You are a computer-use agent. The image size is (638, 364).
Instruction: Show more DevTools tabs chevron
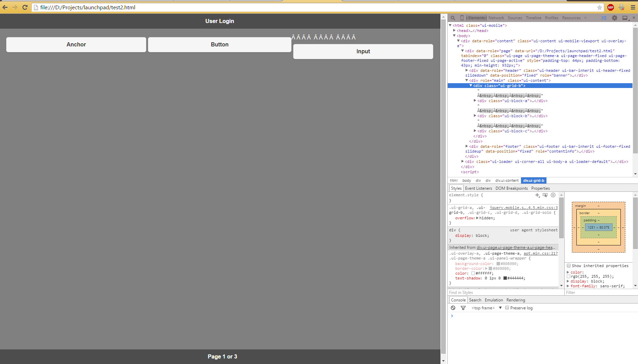coord(585,18)
